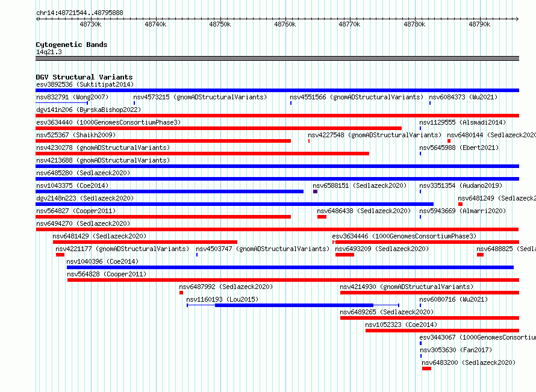Click the gray 14q21.3 cytogenetic band bar
Image resolution: width=536 pixels, height=392 pixels.
click(277, 58)
